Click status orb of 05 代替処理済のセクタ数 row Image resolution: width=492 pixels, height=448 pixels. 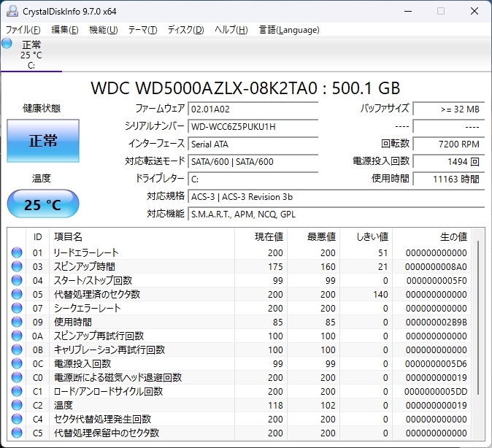[x=17, y=294]
